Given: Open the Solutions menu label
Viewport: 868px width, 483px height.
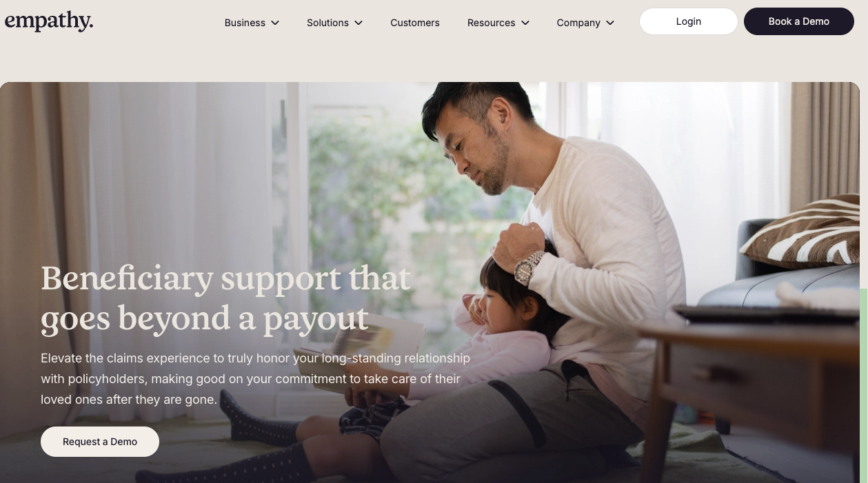Looking at the screenshot, I should [x=327, y=23].
